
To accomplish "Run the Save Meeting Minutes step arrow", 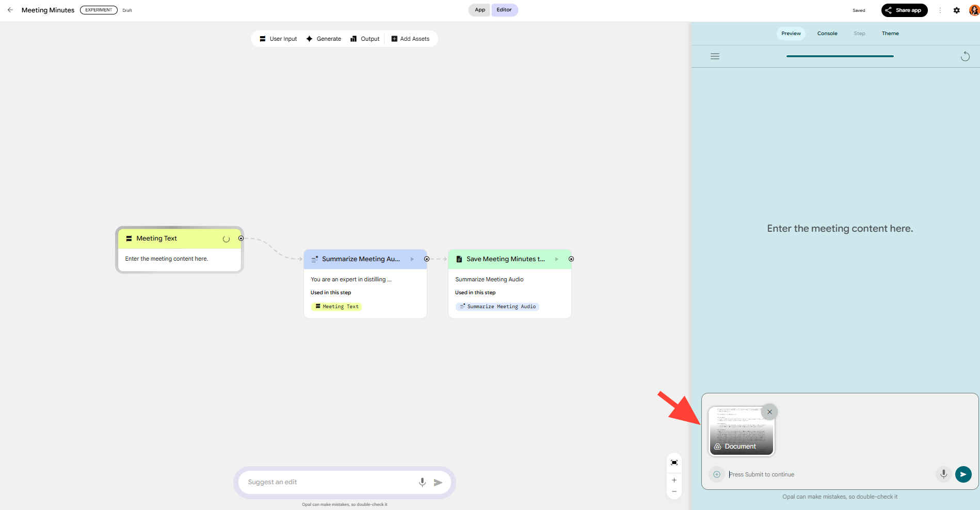I will coord(556,259).
